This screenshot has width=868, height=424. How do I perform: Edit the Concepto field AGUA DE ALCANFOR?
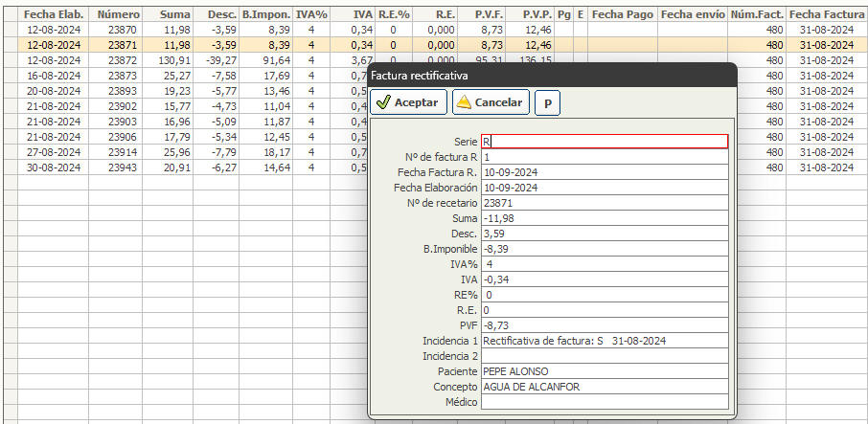(x=604, y=387)
